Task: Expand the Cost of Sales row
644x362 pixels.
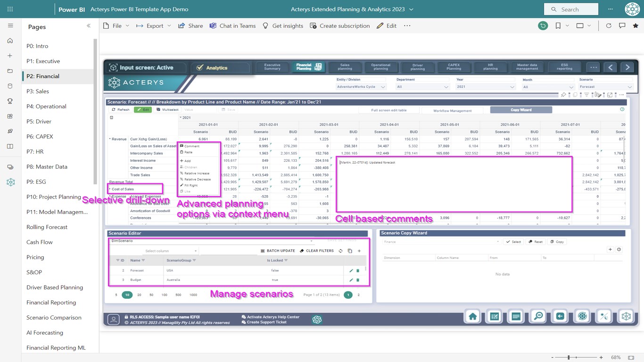Action: coord(110,189)
